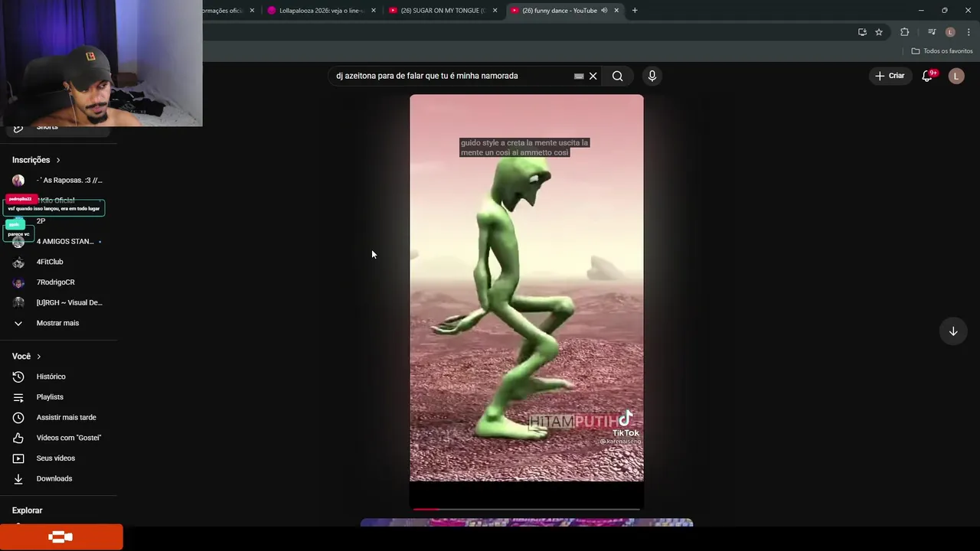This screenshot has height=551, width=980.
Task: Open the [U]RGH Visual channel avatar
Action: click(x=18, y=302)
